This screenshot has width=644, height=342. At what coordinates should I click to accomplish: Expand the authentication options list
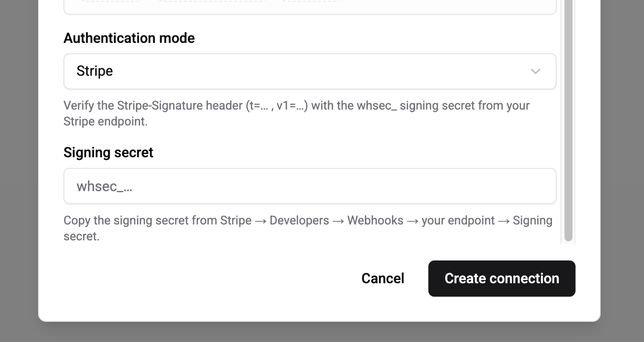tap(310, 71)
